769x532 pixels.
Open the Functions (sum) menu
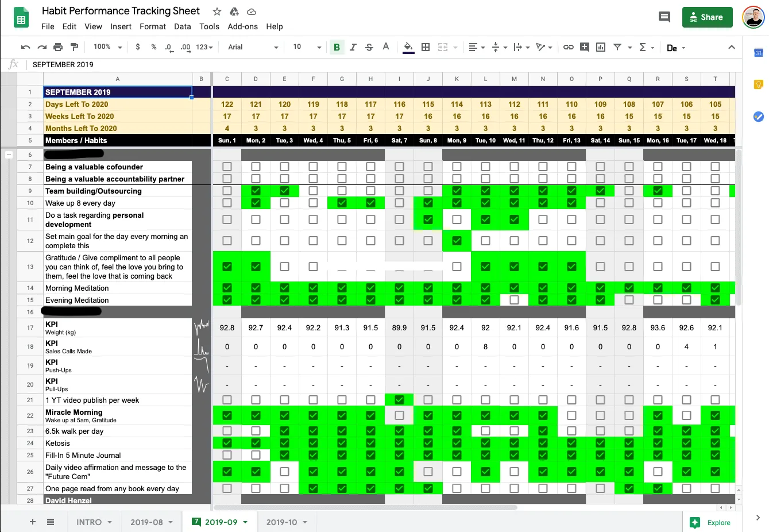pos(642,47)
